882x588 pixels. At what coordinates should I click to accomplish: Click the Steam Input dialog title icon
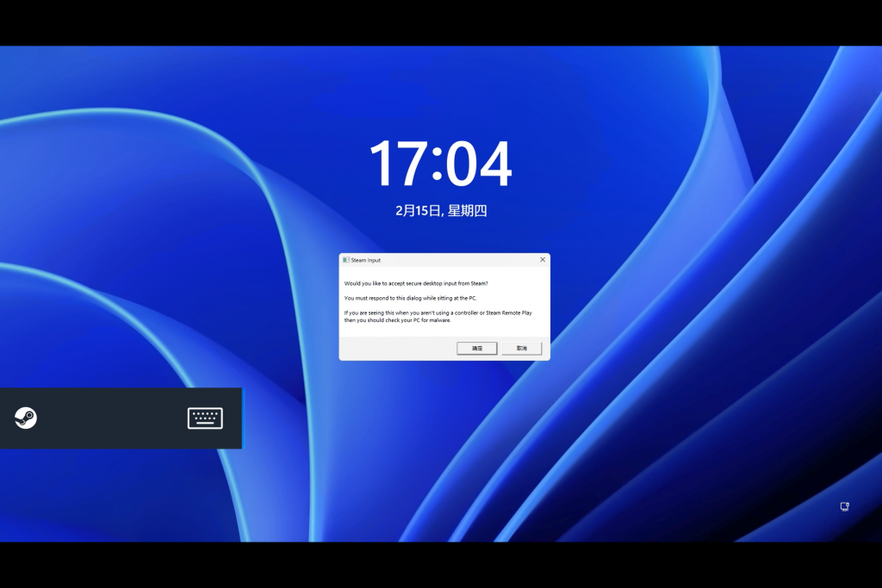click(346, 259)
